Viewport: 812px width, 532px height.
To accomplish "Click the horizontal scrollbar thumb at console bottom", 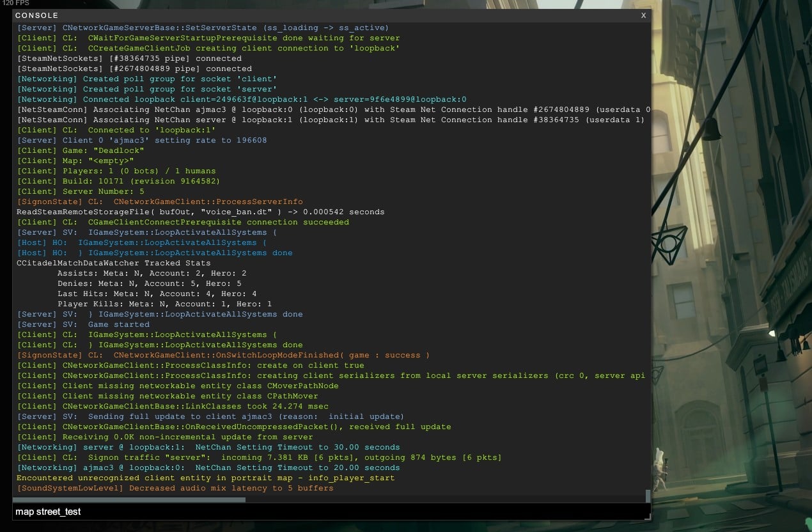I will (x=129, y=500).
